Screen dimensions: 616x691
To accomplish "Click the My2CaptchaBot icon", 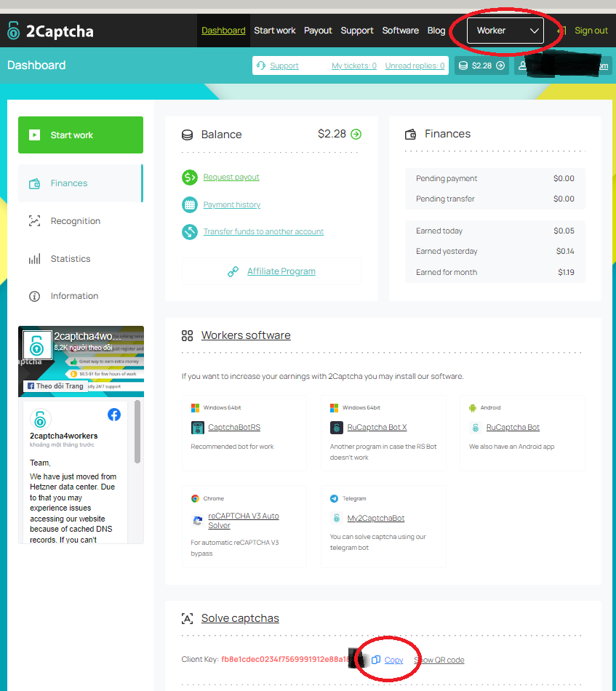I will click(x=337, y=518).
